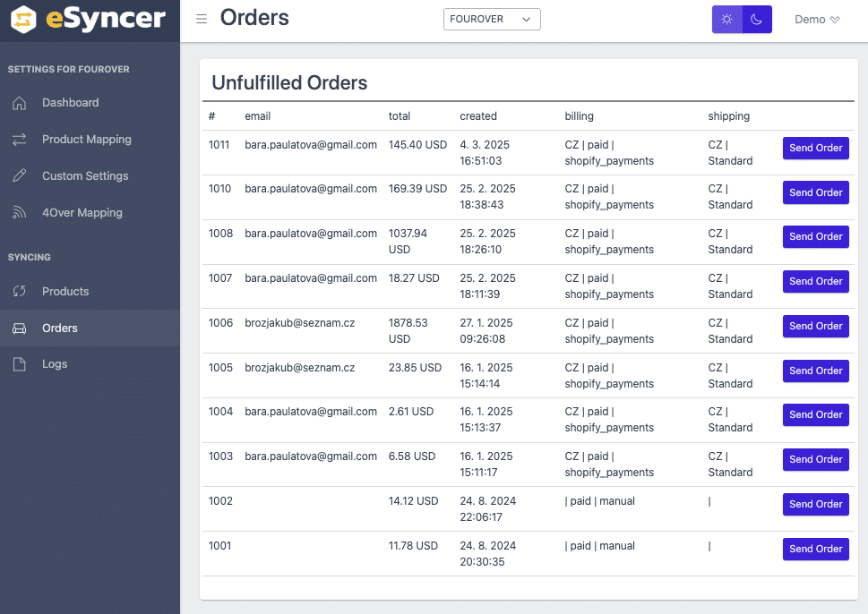Click the email in order 1006 row

click(299, 323)
